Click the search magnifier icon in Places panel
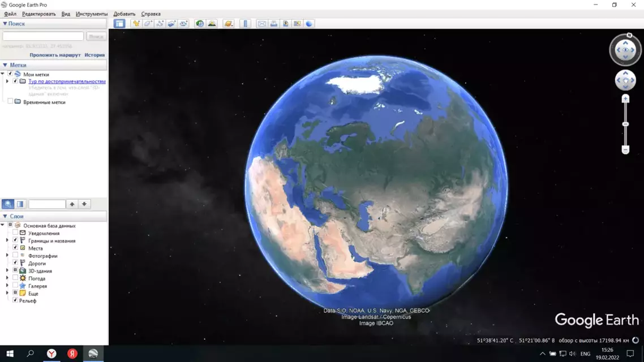This screenshot has height=362, width=644. [8, 204]
